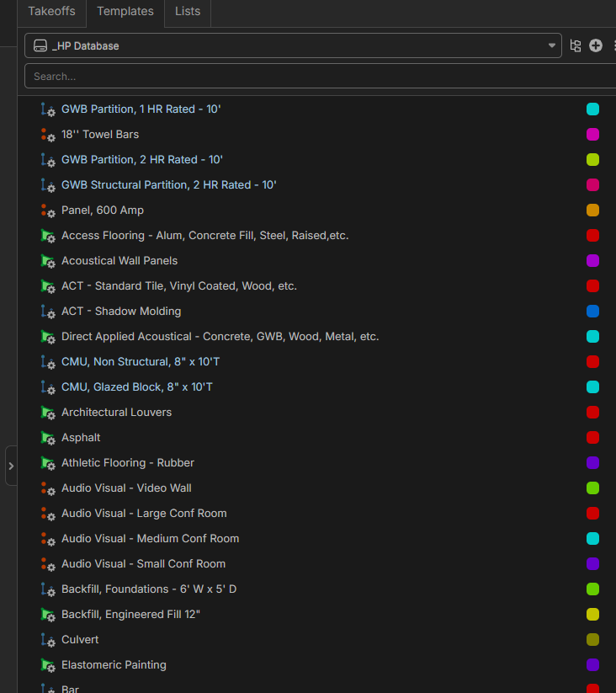616x693 pixels.
Task: Click the count icon beside Panel, 600 Amp
Action: point(48,211)
